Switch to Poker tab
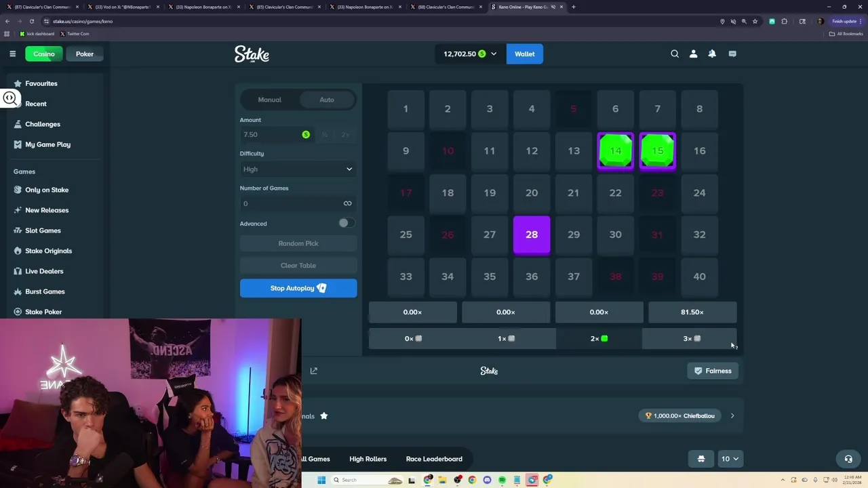 tap(85, 54)
